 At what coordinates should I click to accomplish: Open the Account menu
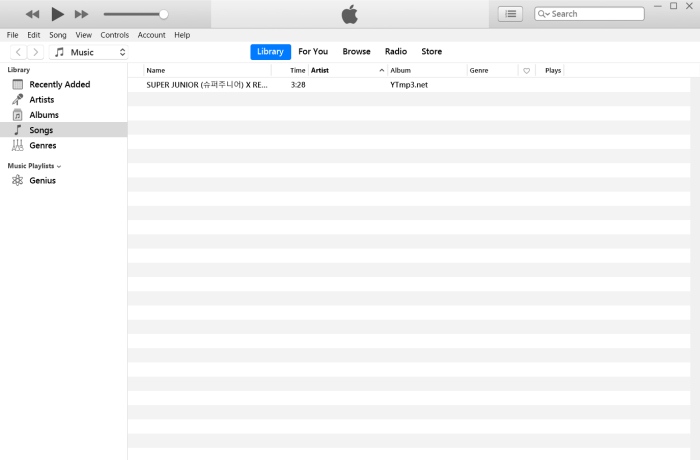click(x=151, y=35)
